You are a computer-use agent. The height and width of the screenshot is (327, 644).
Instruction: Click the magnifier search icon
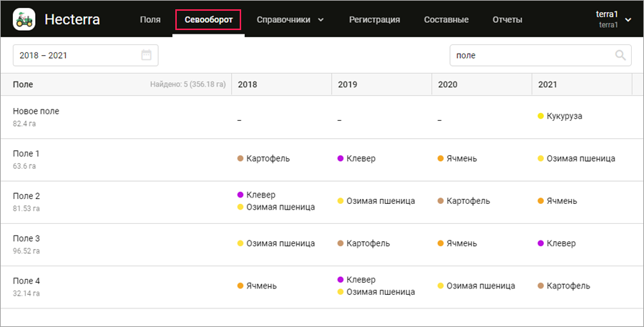click(x=620, y=55)
